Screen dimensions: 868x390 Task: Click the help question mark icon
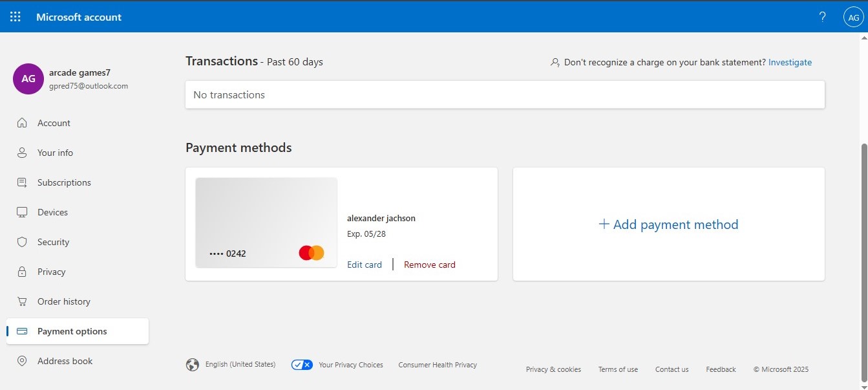click(822, 17)
